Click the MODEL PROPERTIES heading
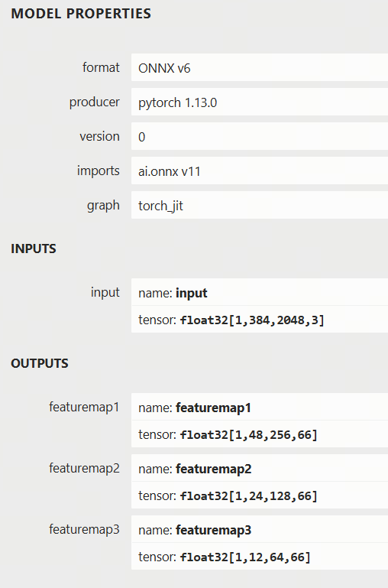Viewport: 388px width, 588px height. [x=81, y=14]
